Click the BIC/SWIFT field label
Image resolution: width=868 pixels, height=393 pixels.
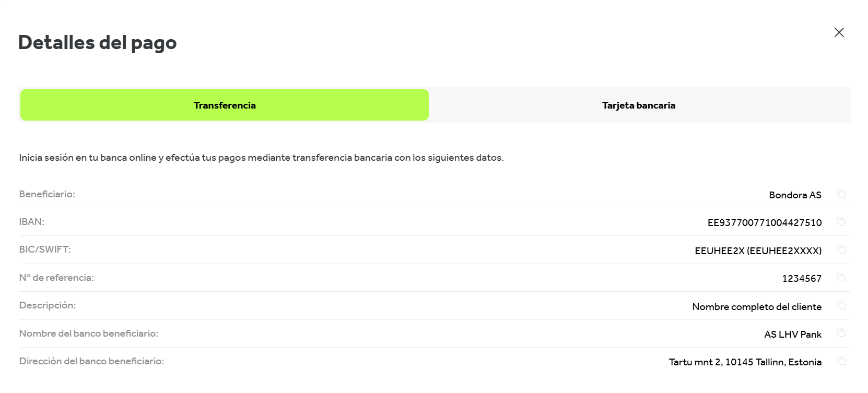(45, 249)
